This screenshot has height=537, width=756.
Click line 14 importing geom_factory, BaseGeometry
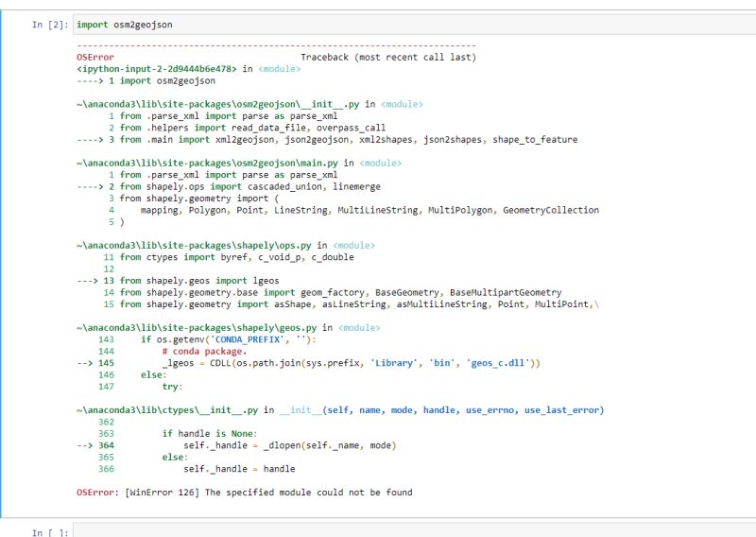333,292
